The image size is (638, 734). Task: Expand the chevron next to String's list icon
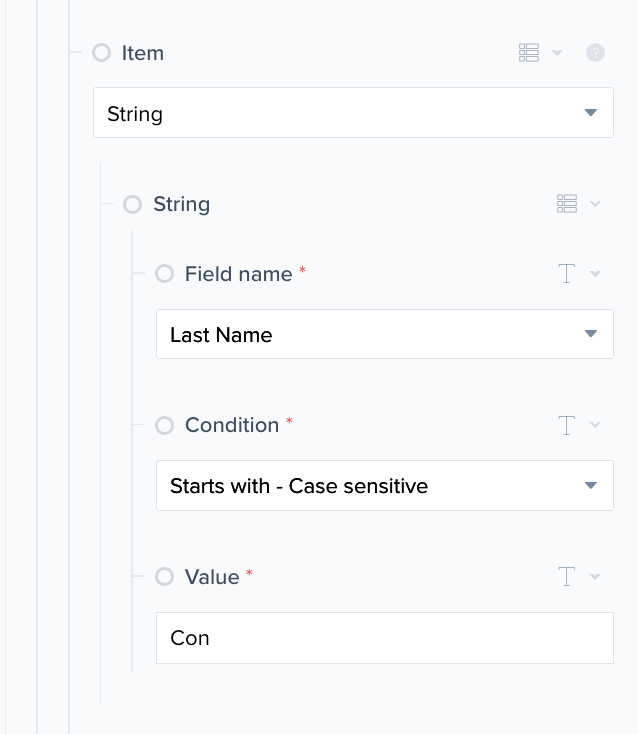tap(595, 204)
